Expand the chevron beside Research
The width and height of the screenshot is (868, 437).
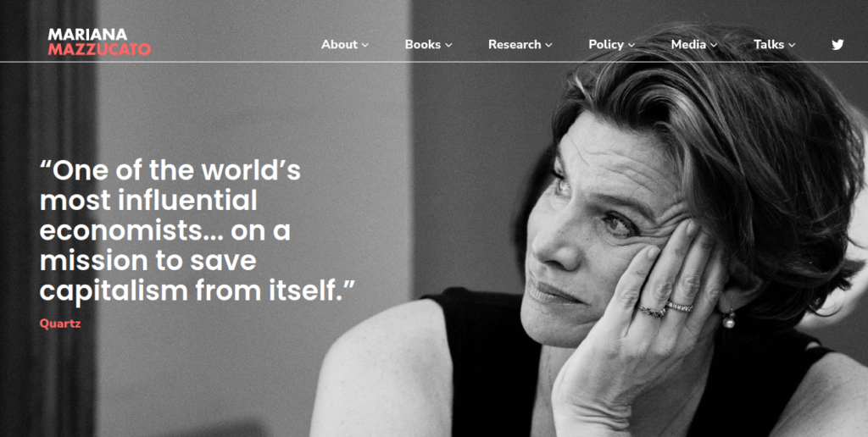click(x=548, y=46)
